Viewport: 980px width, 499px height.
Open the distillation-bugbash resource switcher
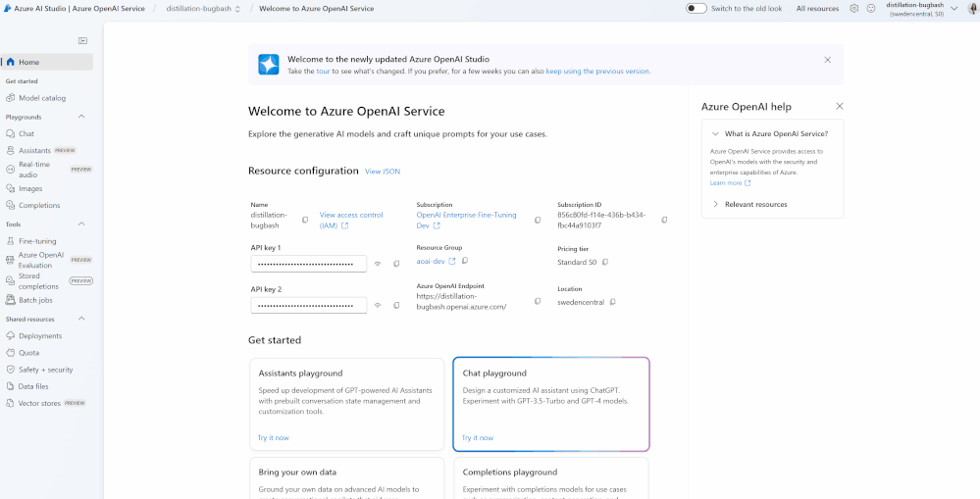[203, 9]
